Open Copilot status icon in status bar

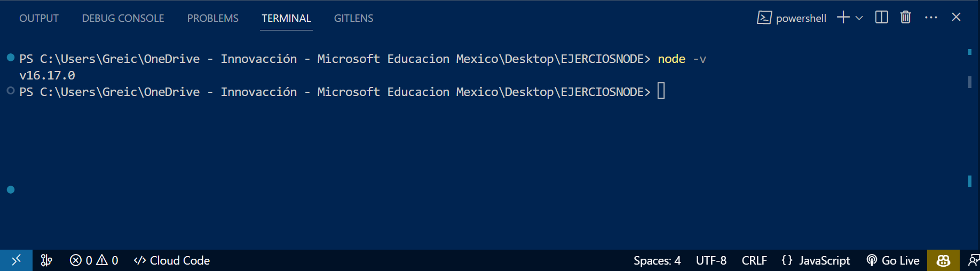click(943, 260)
